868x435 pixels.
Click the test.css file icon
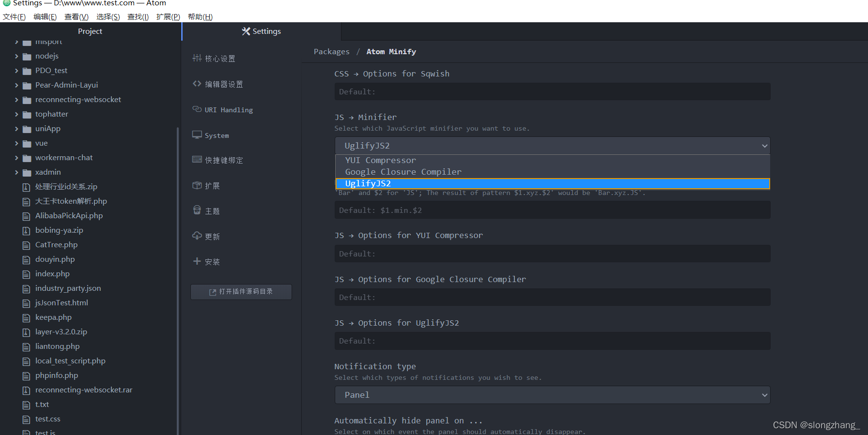pyautogui.click(x=27, y=420)
